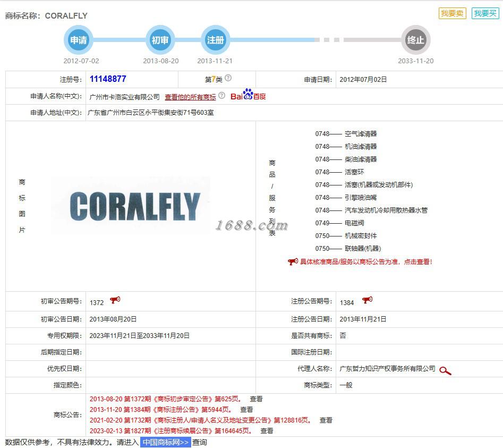
Task: Click 0748 引擎喷油嘴 item
Action: [x=346, y=197]
